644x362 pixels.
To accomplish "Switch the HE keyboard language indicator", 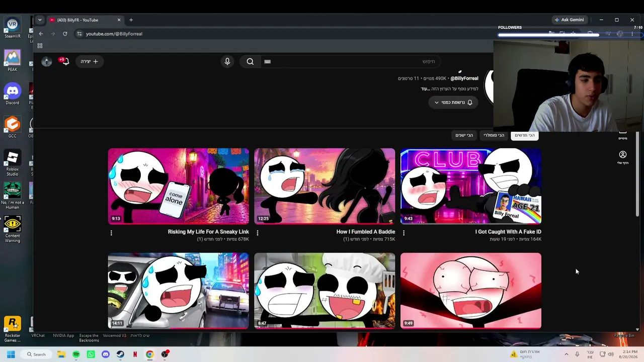I will [x=590, y=354].
